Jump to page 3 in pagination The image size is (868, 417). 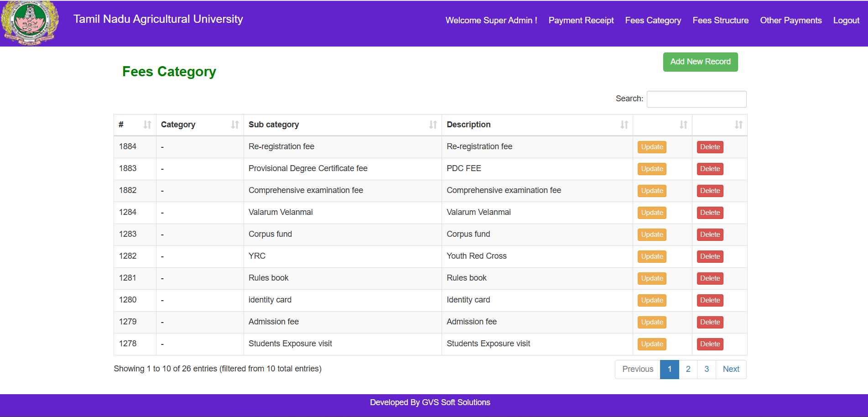click(x=706, y=369)
